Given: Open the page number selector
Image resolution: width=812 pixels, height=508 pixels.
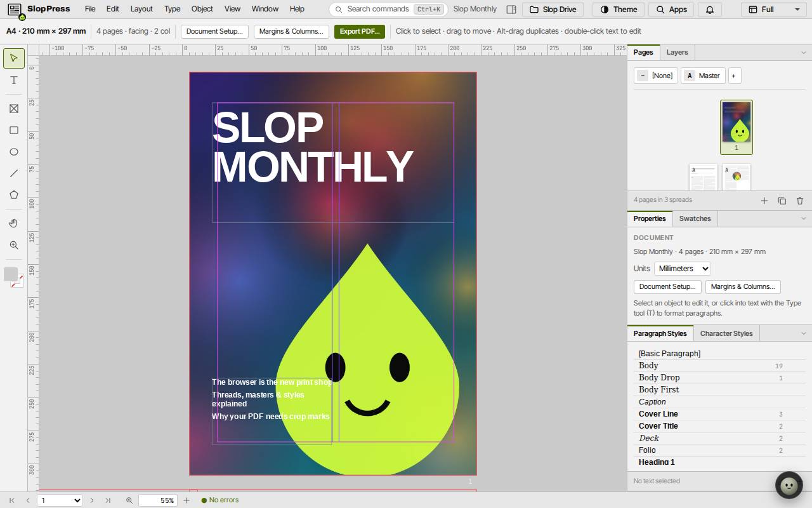Looking at the screenshot, I should pyautogui.click(x=60, y=500).
